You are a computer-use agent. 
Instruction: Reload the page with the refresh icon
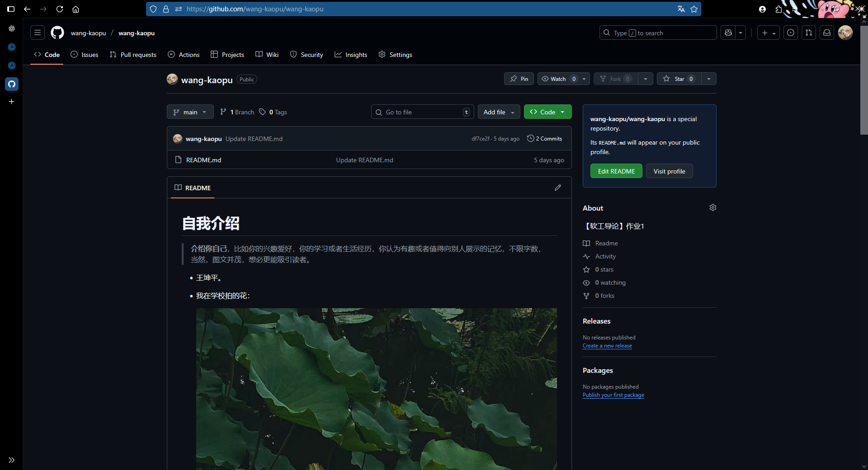(x=60, y=9)
